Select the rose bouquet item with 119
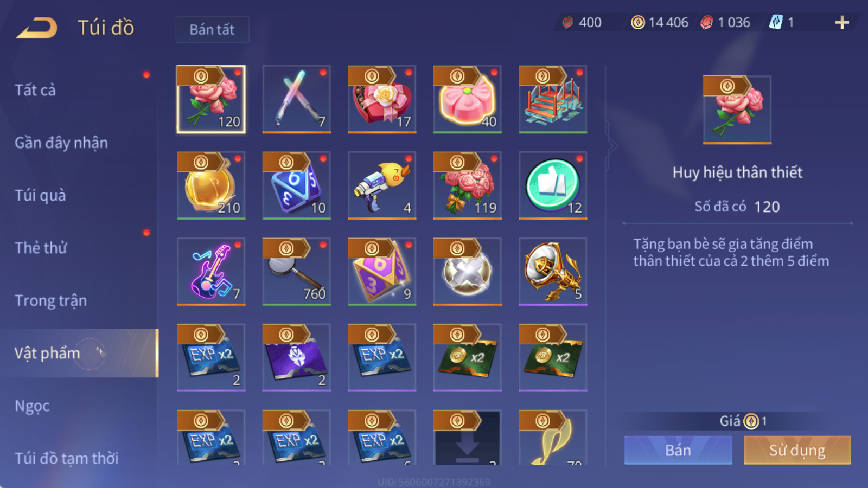This screenshot has height=488, width=868. [467, 185]
